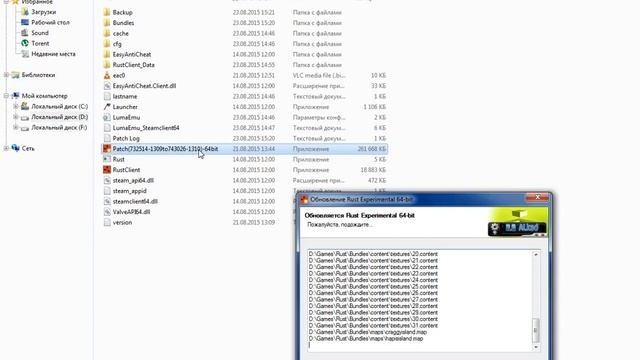Expand the Локальный диск (D:) node
The height and width of the screenshot is (360, 640).
[x=16, y=117]
